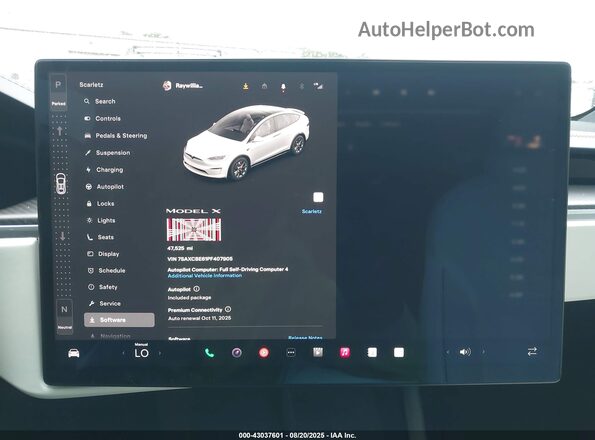Tap the LO temperature setting

tap(142, 353)
